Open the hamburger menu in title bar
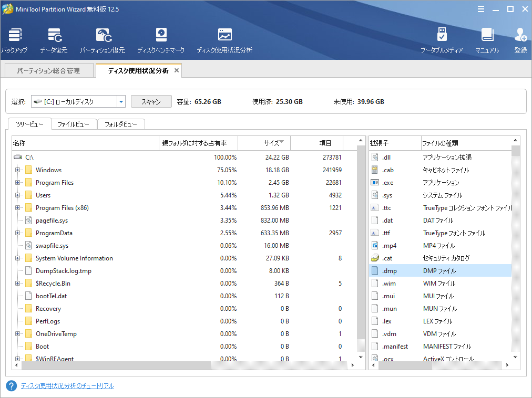This screenshot has height=398, width=532. tap(481, 9)
